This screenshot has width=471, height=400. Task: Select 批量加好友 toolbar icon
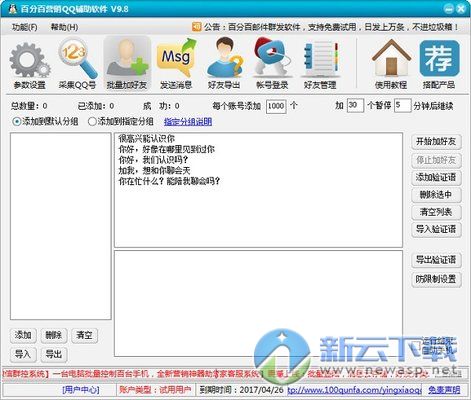(x=127, y=64)
